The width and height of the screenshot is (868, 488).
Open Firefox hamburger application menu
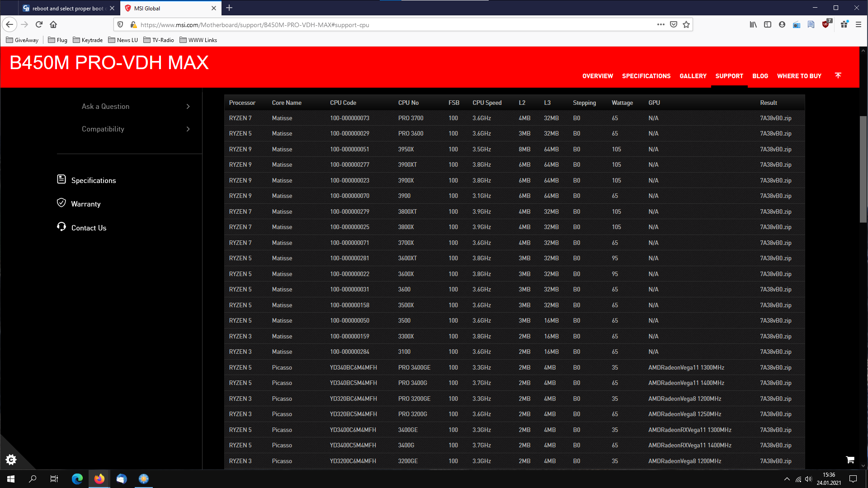859,25
